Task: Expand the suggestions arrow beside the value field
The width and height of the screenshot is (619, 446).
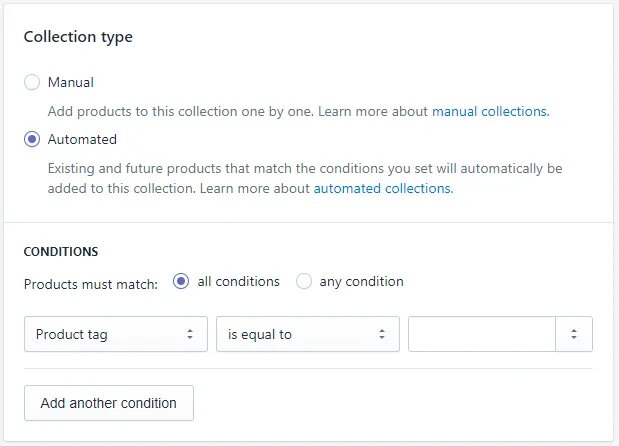Action: coord(574,335)
